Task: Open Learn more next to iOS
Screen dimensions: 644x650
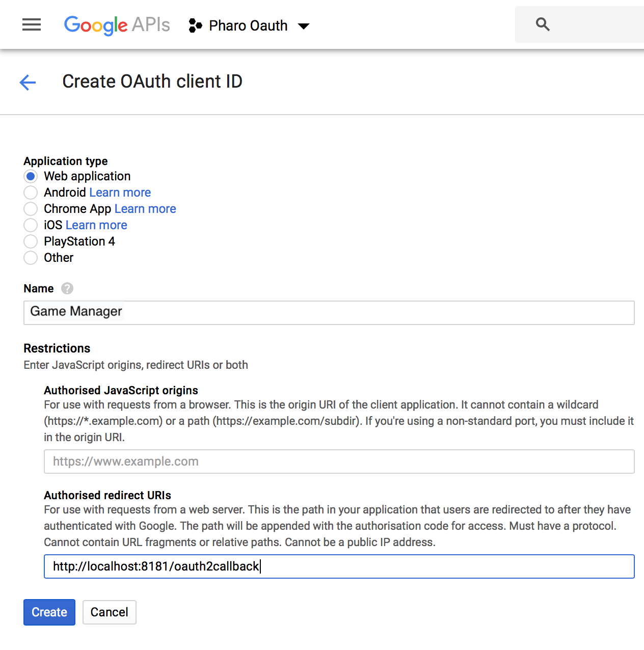Action: point(96,225)
